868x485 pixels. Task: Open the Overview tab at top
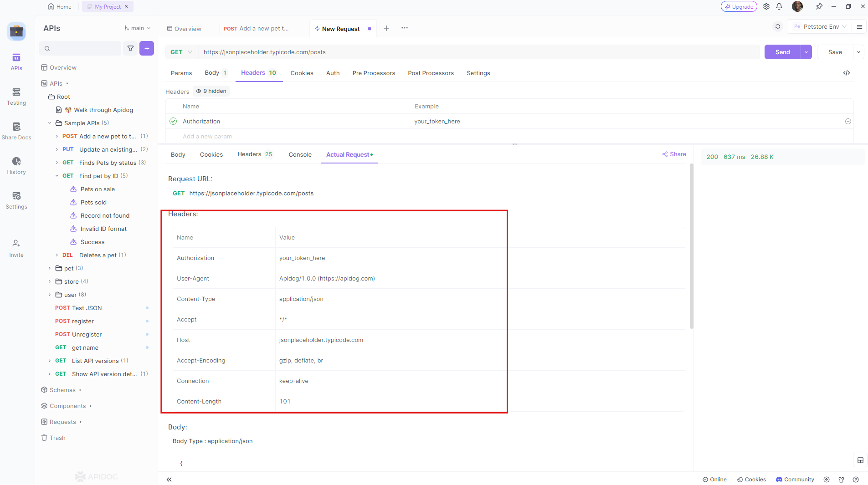click(x=185, y=29)
